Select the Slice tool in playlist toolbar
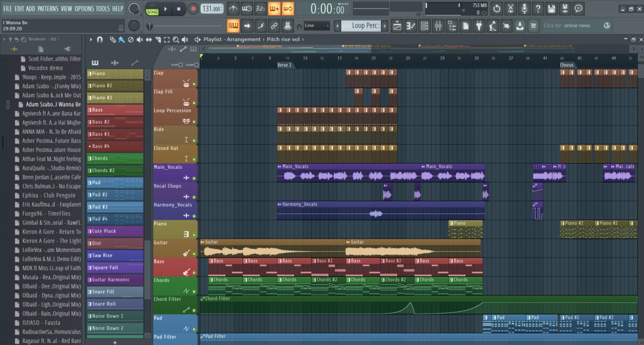 pos(158,39)
